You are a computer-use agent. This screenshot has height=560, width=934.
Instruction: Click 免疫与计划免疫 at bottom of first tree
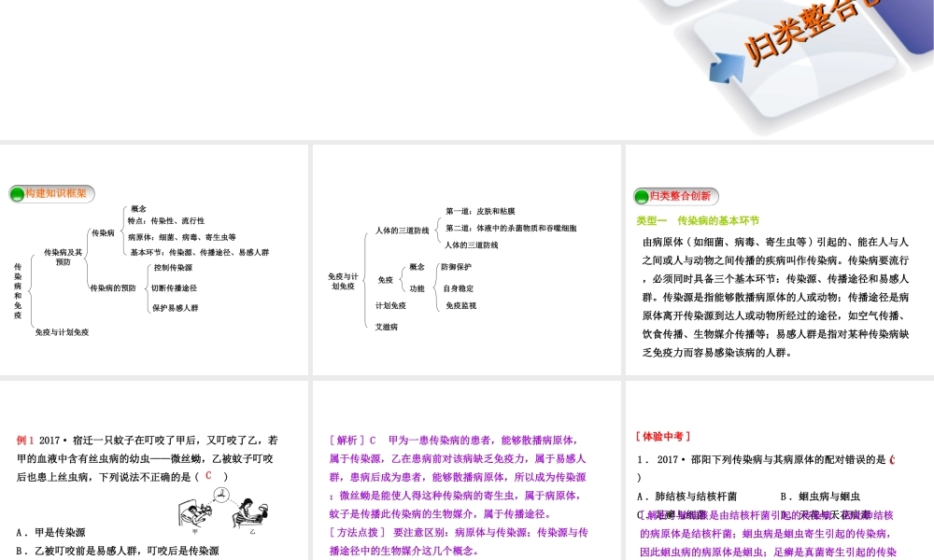coord(62,332)
